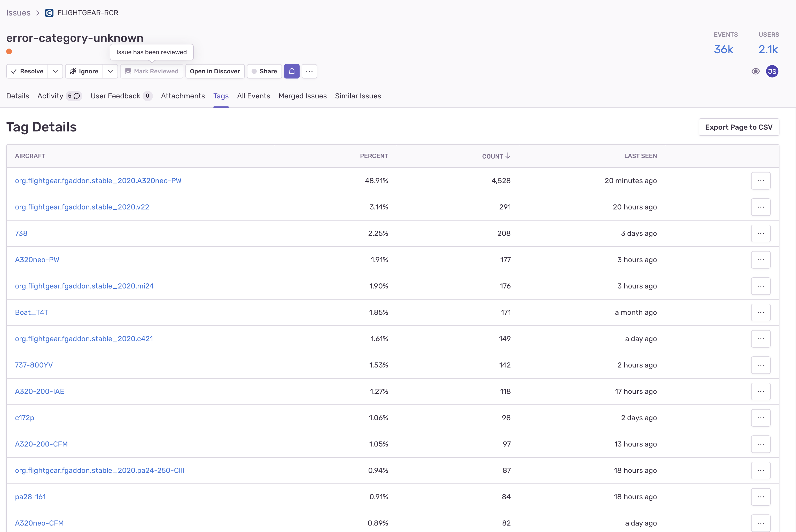Click the PERCENT column header
The height and width of the screenshot is (532, 796).
pyautogui.click(x=374, y=156)
